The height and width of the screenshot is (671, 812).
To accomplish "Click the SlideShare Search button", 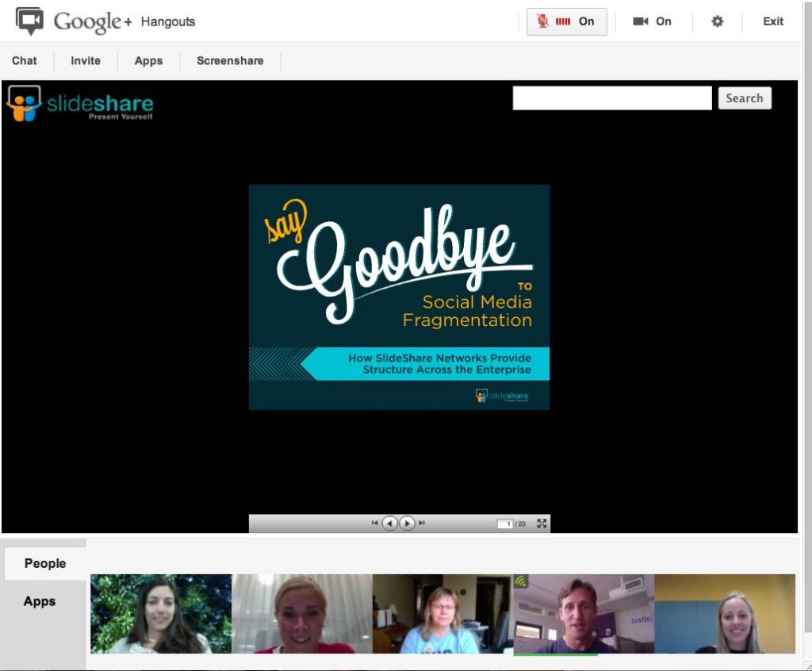I will [745, 98].
